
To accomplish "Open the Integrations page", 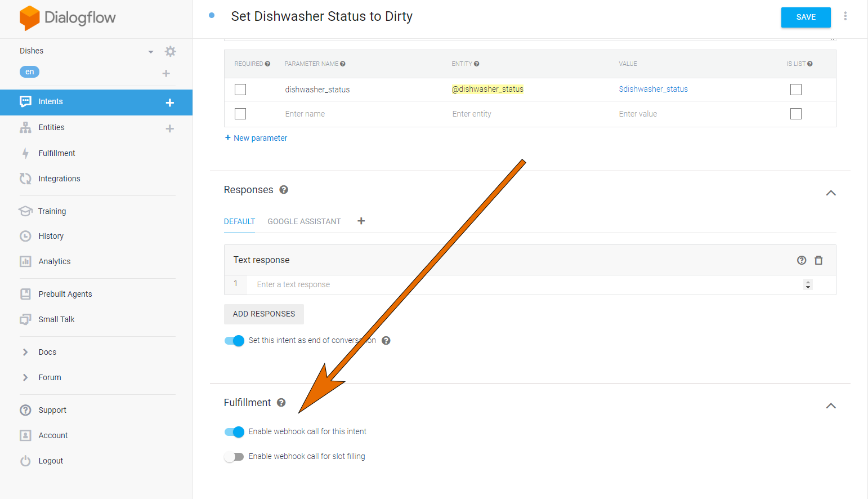I will tap(59, 178).
